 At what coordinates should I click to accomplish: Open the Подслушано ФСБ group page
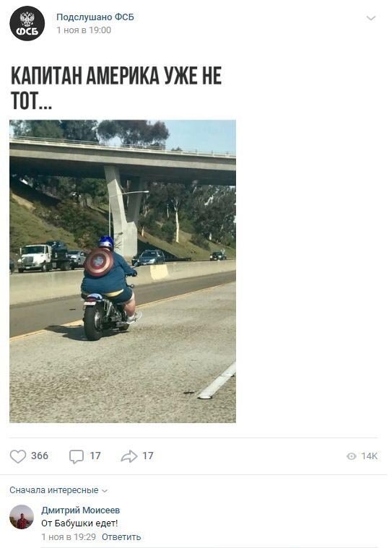[95, 17]
